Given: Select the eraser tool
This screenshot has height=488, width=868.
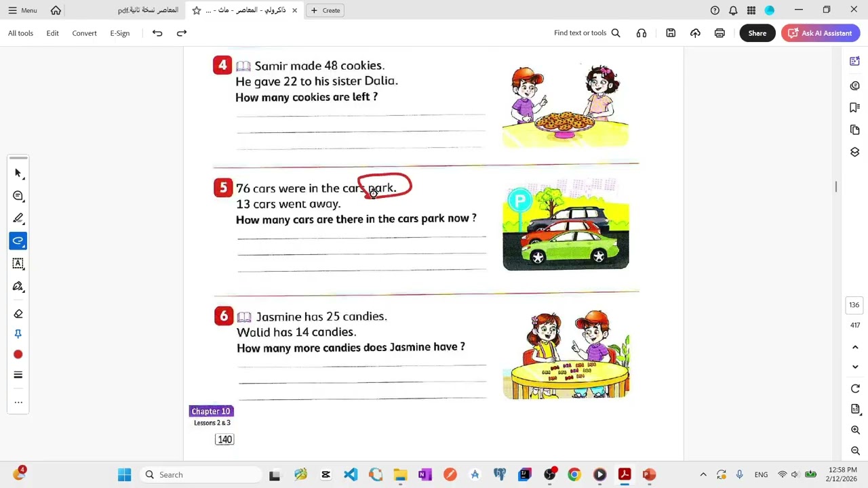Looking at the screenshot, I should pyautogui.click(x=18, y=314).
